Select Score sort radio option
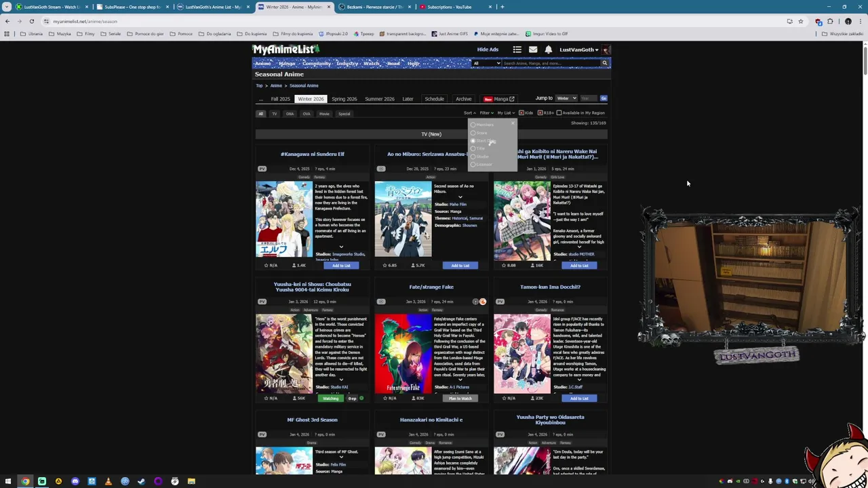 [x=473, y=133]
